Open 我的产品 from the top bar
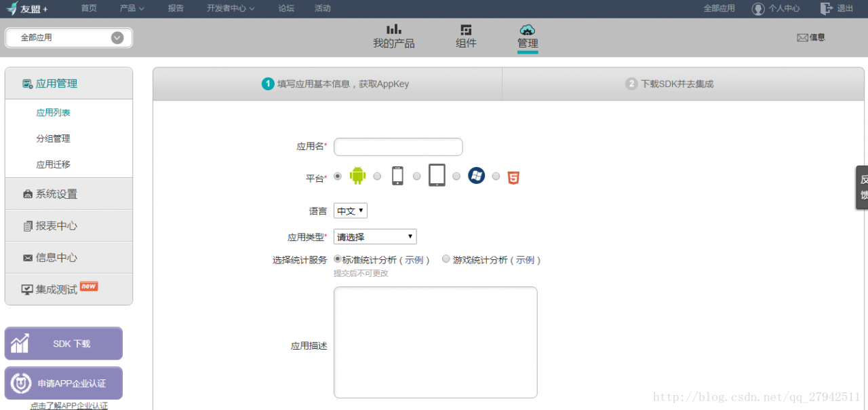Screen dimensions: 868x410 pos(394,37)
